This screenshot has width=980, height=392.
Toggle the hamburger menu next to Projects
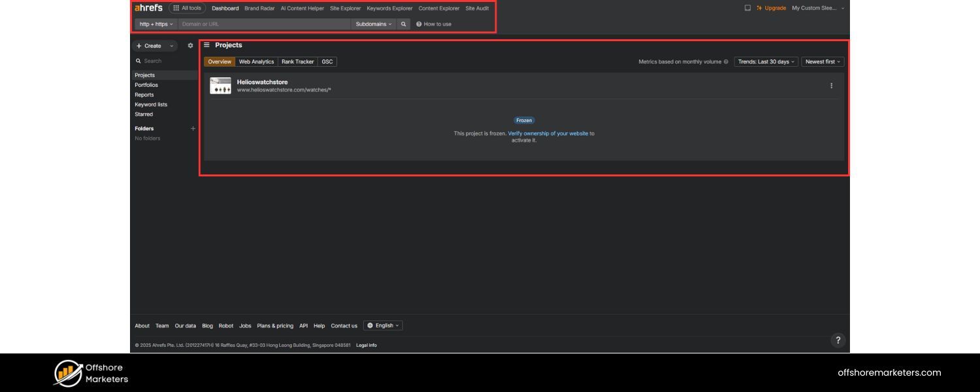pos(206,45)
